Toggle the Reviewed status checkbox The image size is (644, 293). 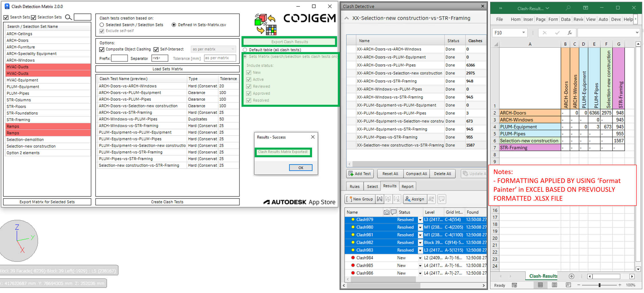(249, 86)
